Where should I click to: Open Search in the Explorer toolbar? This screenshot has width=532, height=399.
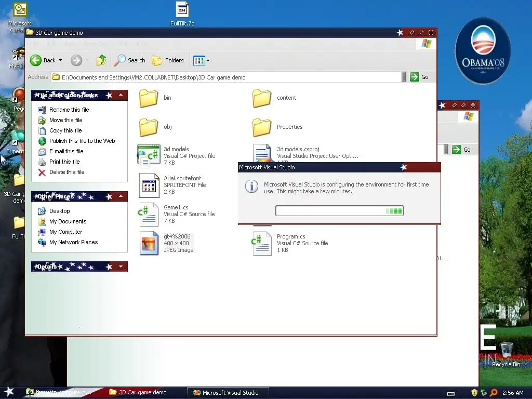(129, 60)
